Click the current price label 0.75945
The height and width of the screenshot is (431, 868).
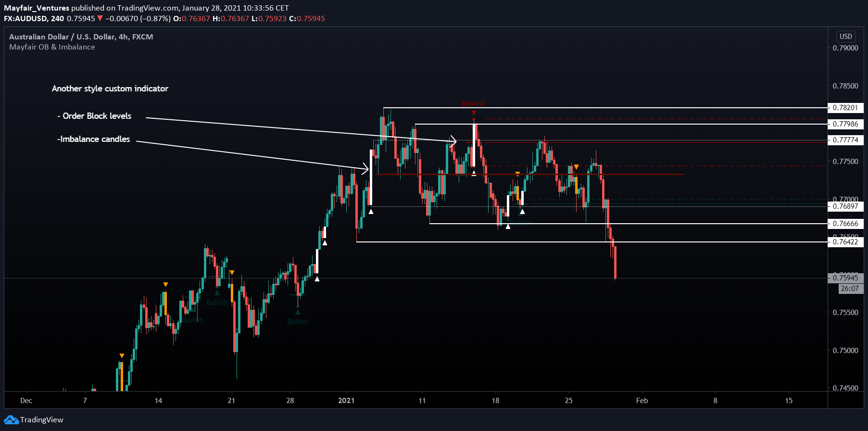845,278
